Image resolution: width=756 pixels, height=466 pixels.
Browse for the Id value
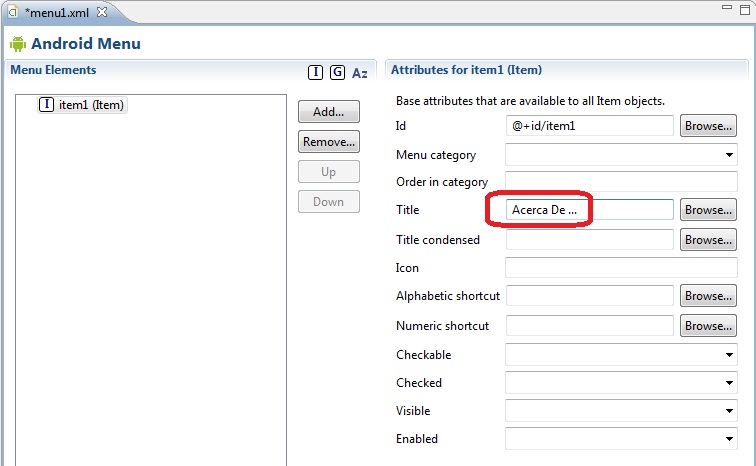(708, 126)
